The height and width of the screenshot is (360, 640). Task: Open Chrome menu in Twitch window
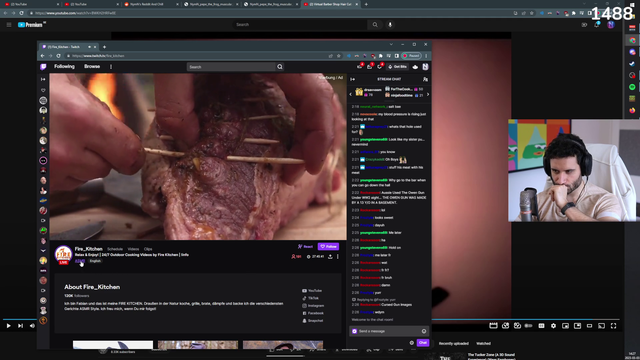click(426, 56)
